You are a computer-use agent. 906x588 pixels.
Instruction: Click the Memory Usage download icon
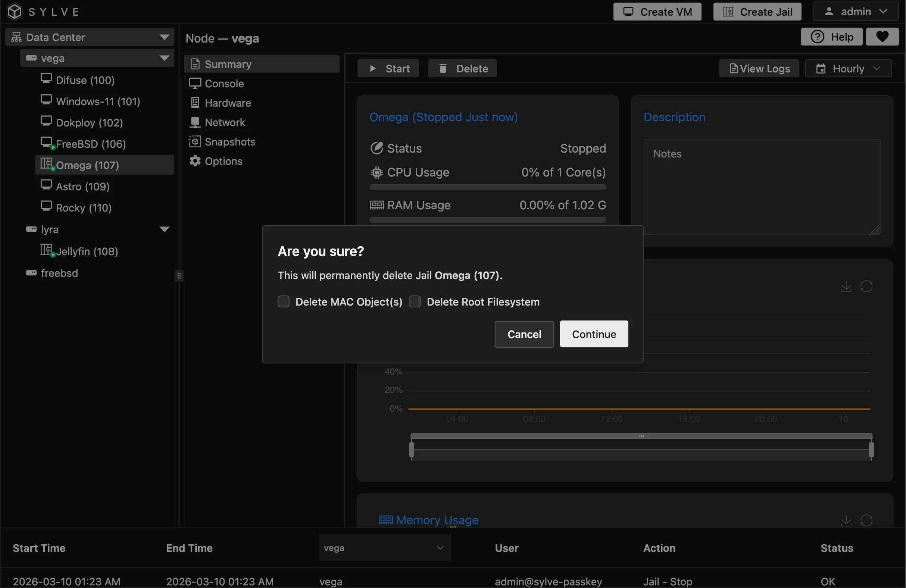pos(846,520)
